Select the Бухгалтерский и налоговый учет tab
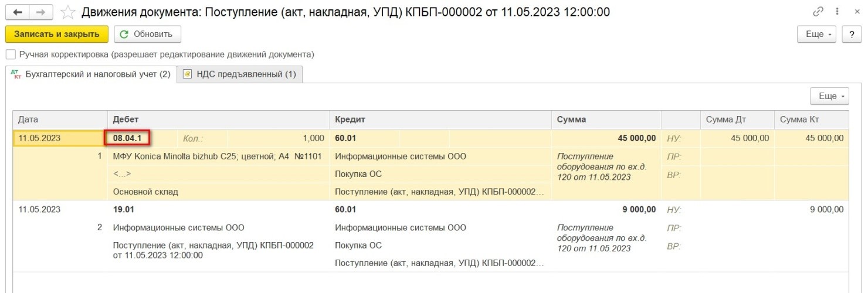This screenshot has height=293, width=868. (91, 74)
